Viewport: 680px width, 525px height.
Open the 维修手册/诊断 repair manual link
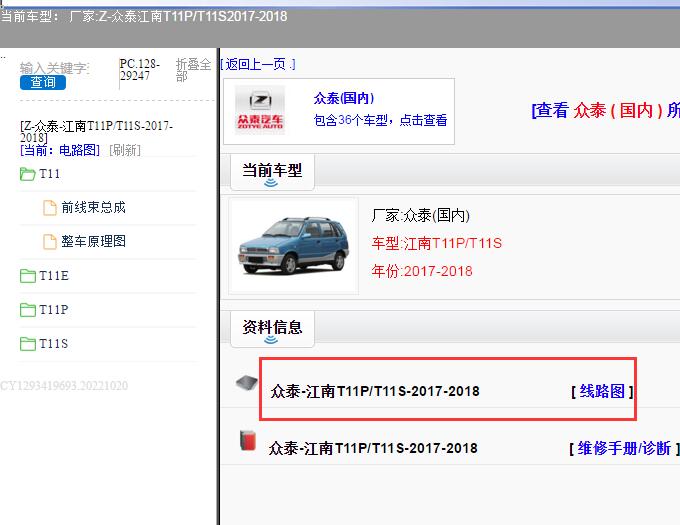point(624,448)
